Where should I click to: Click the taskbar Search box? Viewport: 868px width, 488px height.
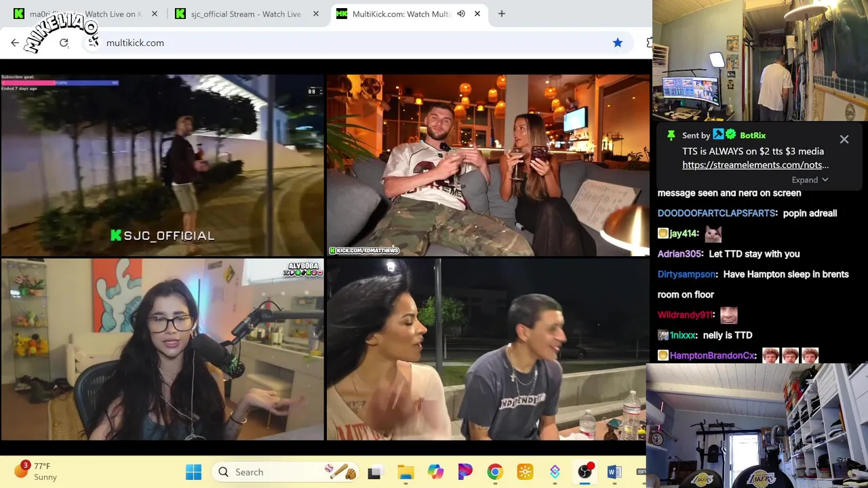click(286, 472)
